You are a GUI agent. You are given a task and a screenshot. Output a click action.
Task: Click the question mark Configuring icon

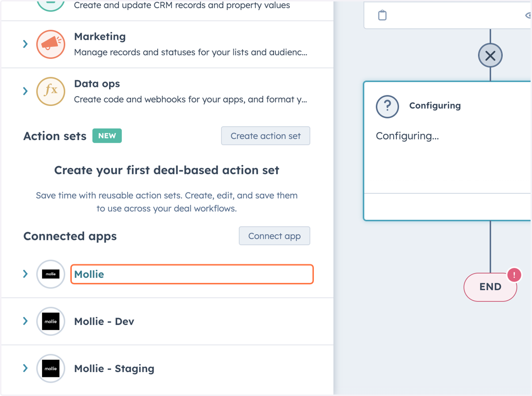point(387,106)
